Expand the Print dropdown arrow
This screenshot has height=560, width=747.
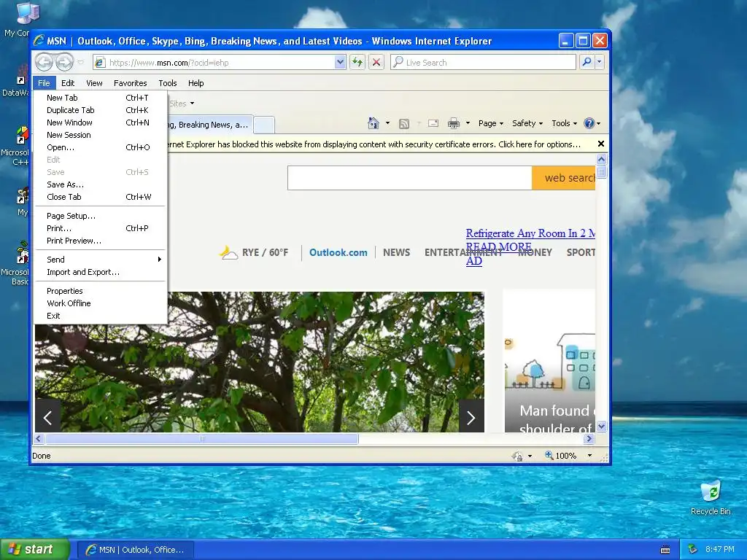(468, 123)
